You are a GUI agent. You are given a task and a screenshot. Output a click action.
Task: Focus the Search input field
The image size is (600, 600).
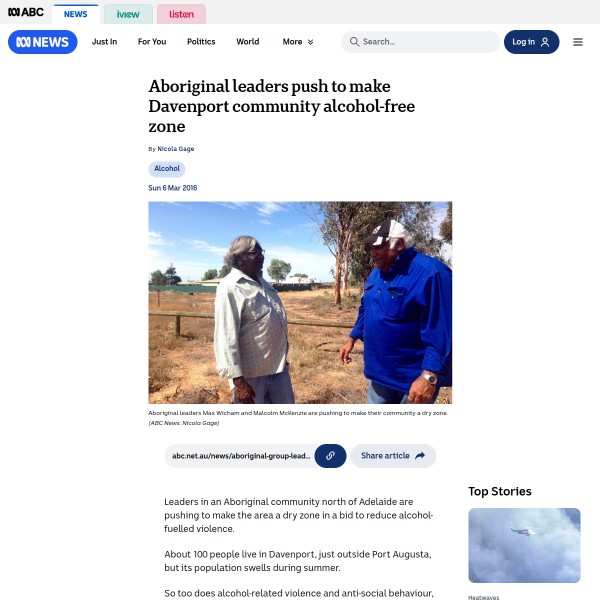coord(420,42)
